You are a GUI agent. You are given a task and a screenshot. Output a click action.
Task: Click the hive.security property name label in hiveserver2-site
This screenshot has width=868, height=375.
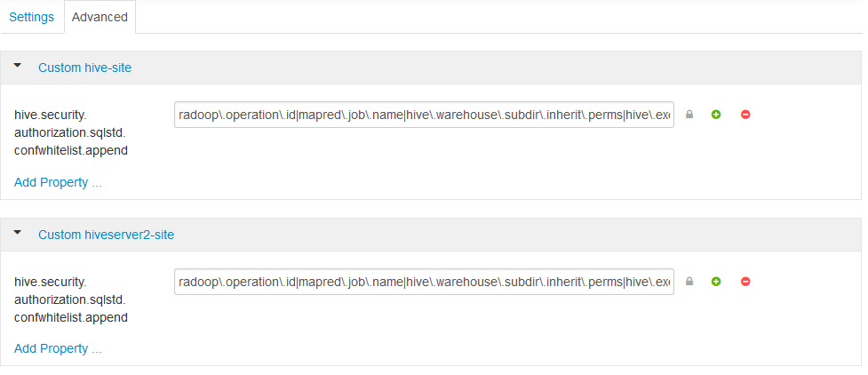[71, 299]
